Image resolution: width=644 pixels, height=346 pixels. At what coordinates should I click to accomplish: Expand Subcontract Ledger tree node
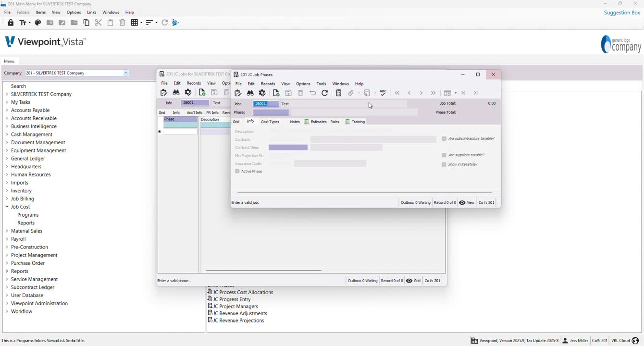(7, 287)
